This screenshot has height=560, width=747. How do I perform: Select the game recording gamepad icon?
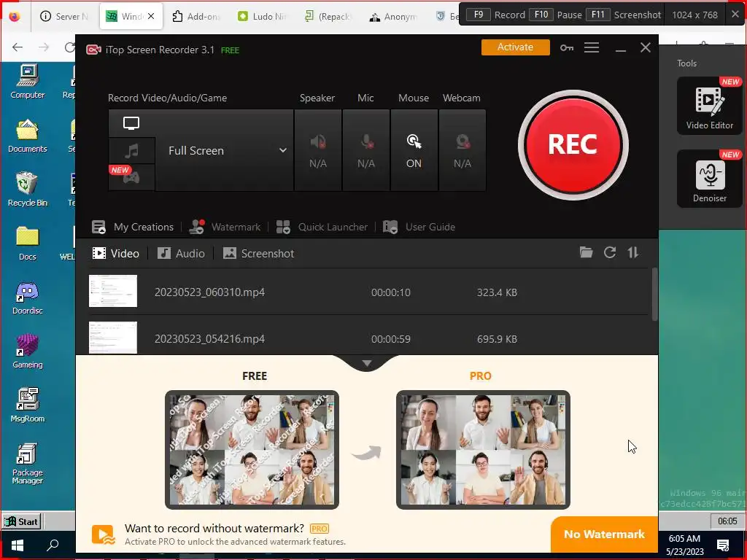pyautogui.click(x=131, y=177)
